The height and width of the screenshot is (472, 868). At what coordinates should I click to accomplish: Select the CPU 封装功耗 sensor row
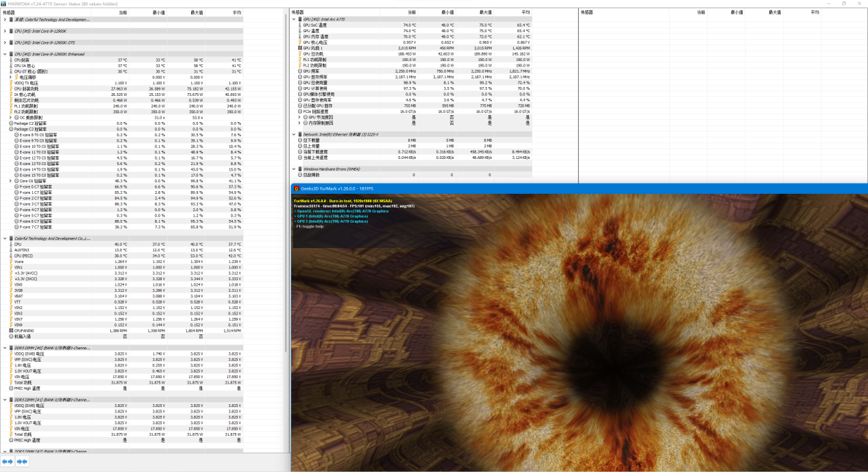pos(27,88)
